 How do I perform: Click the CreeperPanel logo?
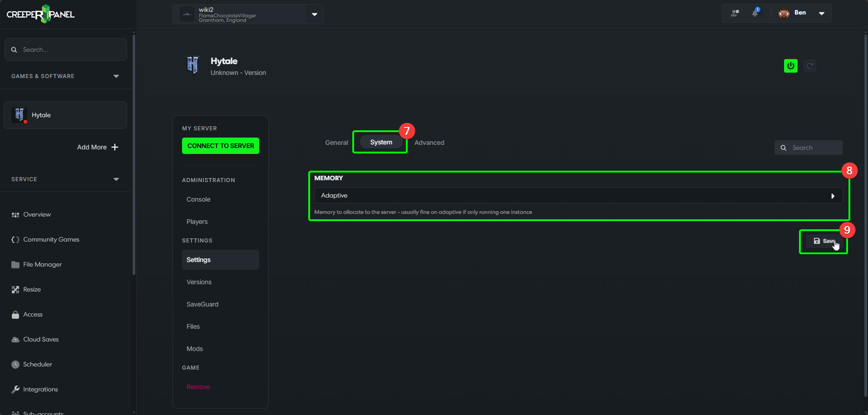pyautogui.click(x=40, y=14)
